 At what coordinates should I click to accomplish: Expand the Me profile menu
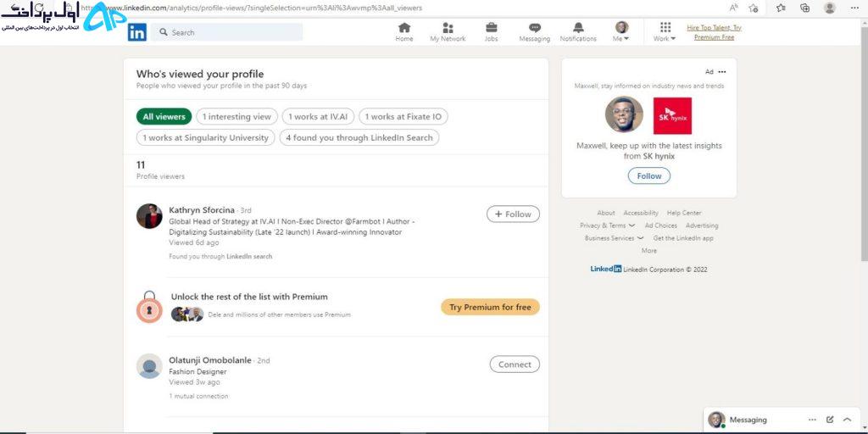tap(621, 31)
